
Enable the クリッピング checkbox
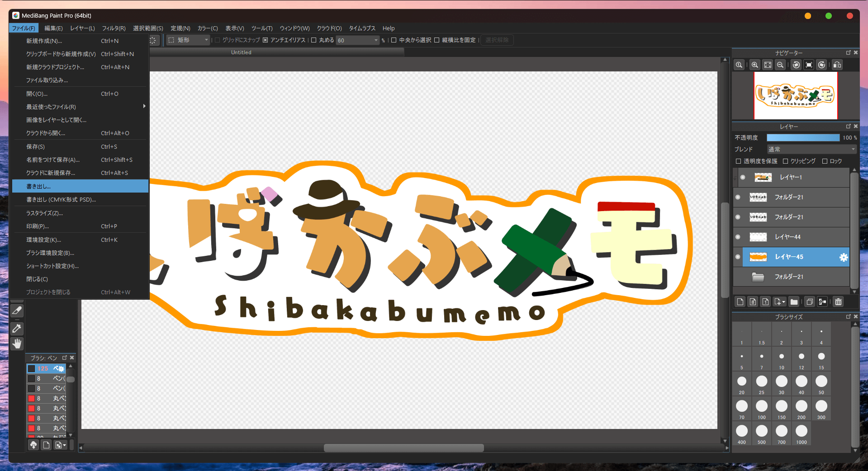pyautogui.click(x=786, y=161)
